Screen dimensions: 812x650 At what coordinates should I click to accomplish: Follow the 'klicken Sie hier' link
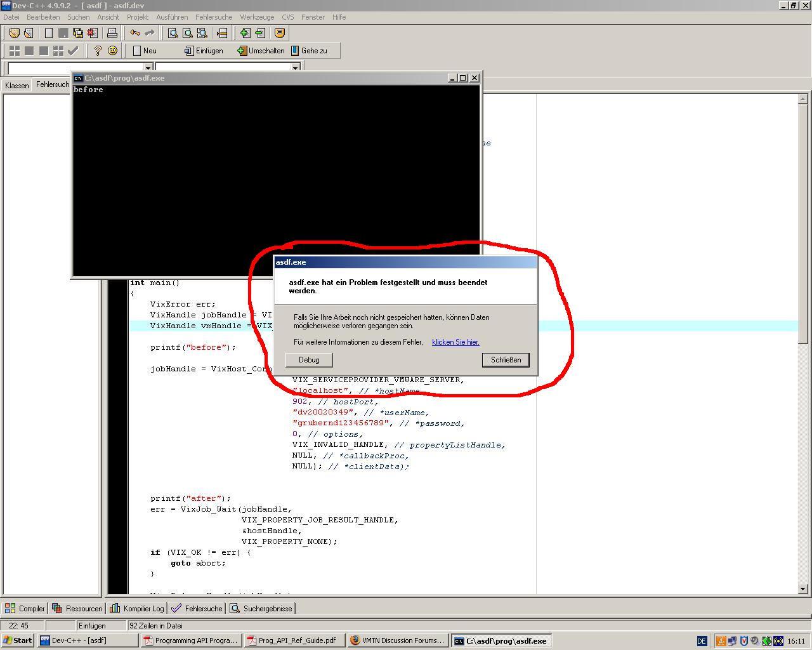click(x=455, y=342)
